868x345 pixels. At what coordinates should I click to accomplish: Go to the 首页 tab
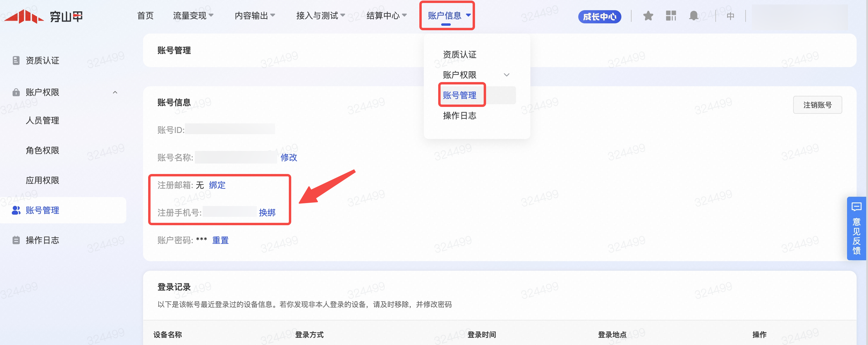coord(145,16)
